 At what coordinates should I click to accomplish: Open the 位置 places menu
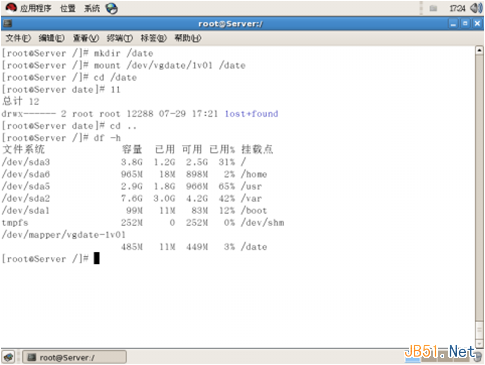[x=68, y=8]
